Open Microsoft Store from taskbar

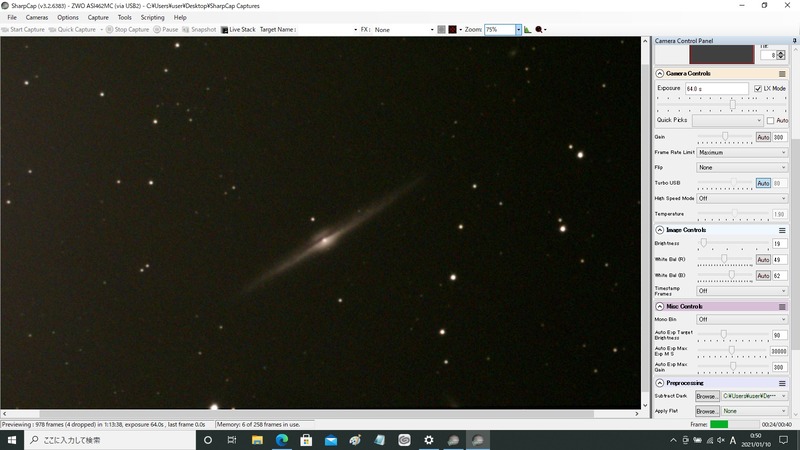point(306,440)
